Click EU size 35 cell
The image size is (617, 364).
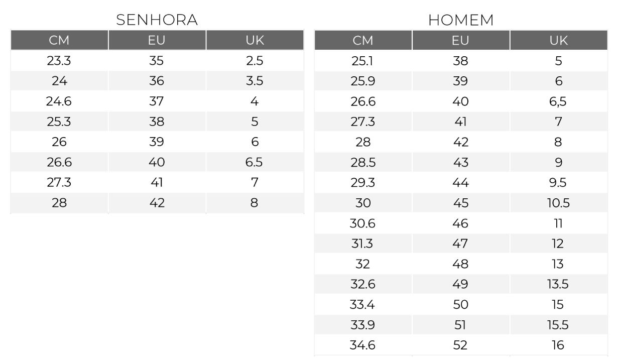tap(157, 61)
